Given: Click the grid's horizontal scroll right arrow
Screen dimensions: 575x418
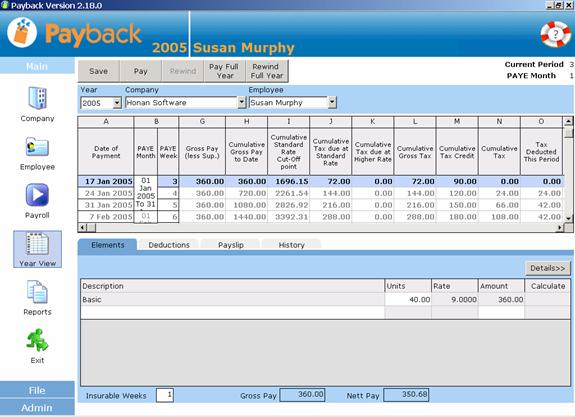Looking at the screenshot, I should pyautogui.click(x=559, y=227).
